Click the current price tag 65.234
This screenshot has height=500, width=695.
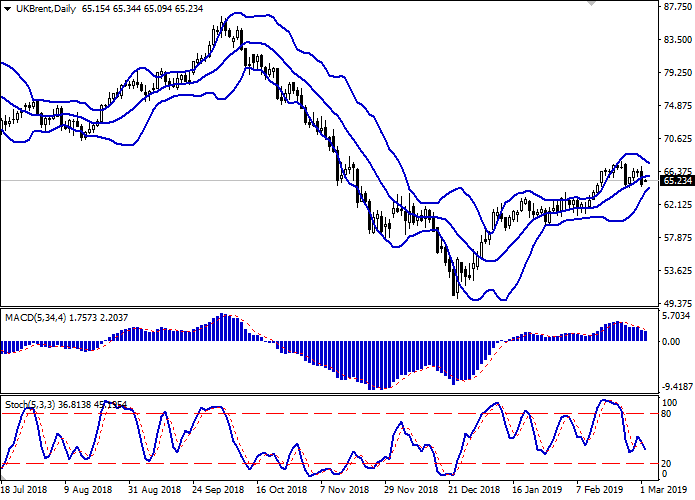coord(677,180)
